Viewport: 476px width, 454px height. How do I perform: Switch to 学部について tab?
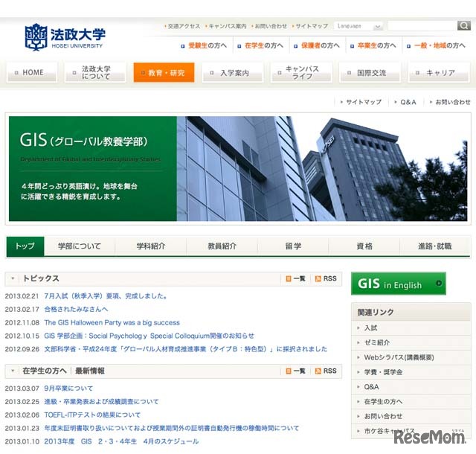pyautogui.click(x=80, y=246)
